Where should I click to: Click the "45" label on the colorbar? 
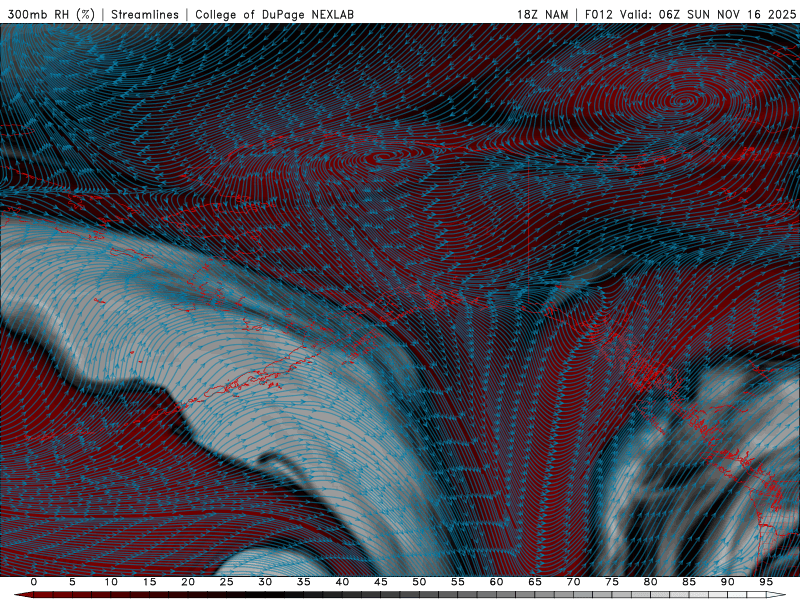point(380,582)
